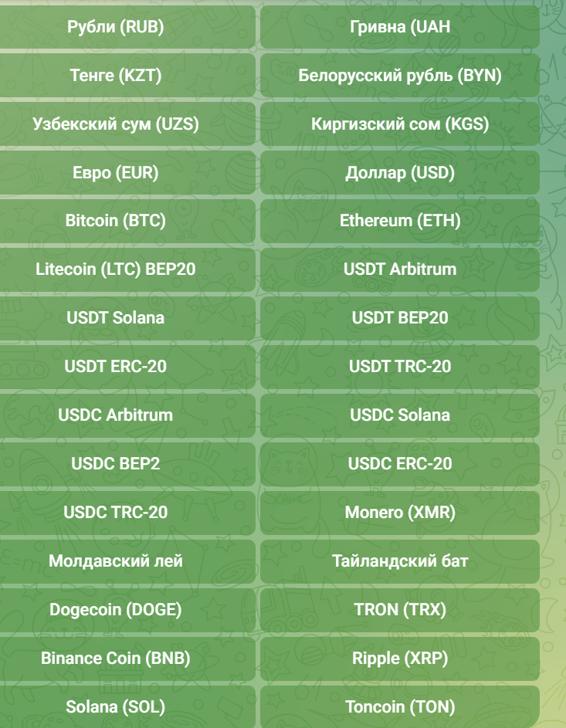Pick Узбекский сум (UZS)
Image resolution: width=566 pixels, height=728 pixels.
pos(116,124)
